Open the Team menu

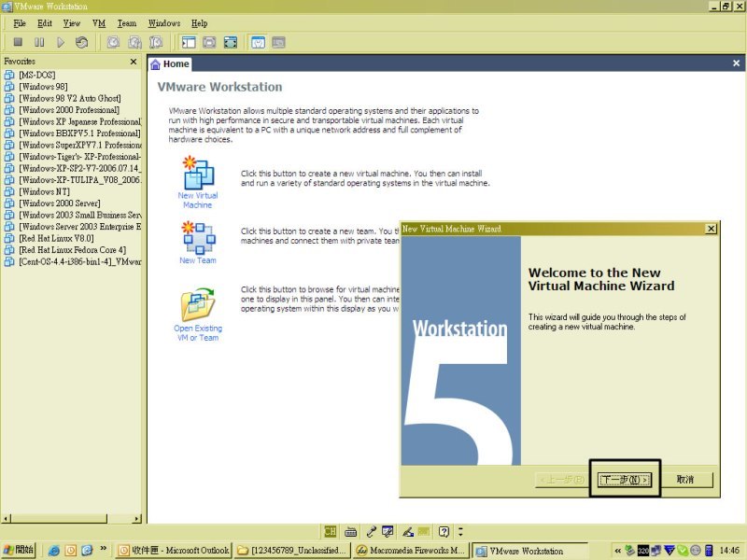(127, 23)
